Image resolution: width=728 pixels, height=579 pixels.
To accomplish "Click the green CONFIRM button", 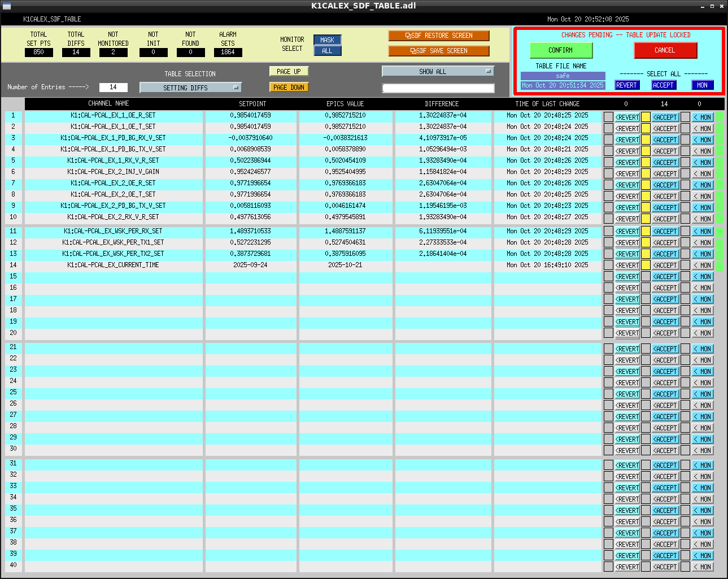I will pyautogui.click(x=561, y=50).
